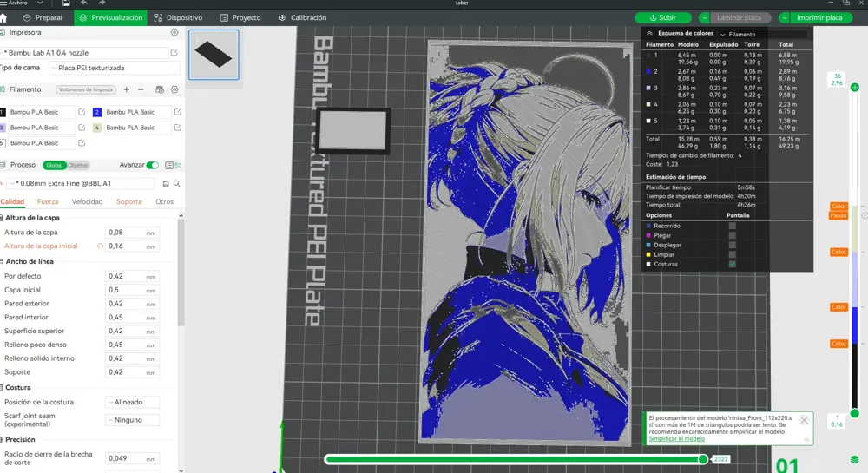This screenshot has width=868, height=473.
Task: Reset Altura de la capa inicial value
Action: [x=100, y=246]
